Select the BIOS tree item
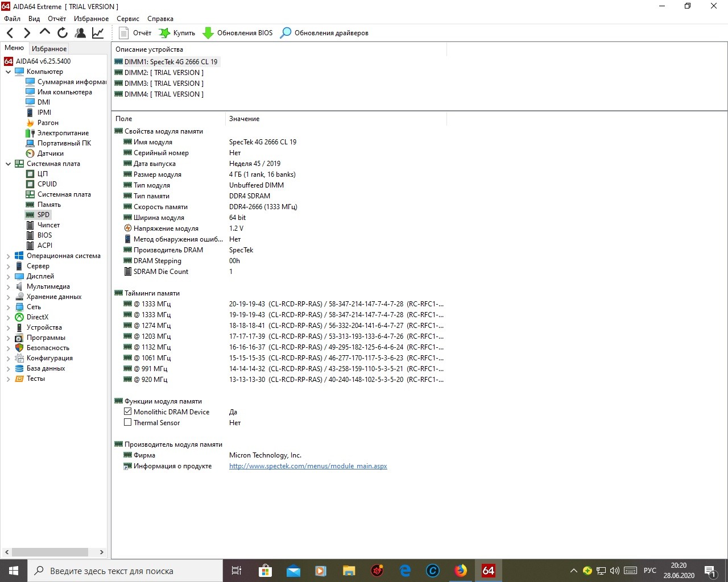728x582 pixels. [x=39, y=235]
